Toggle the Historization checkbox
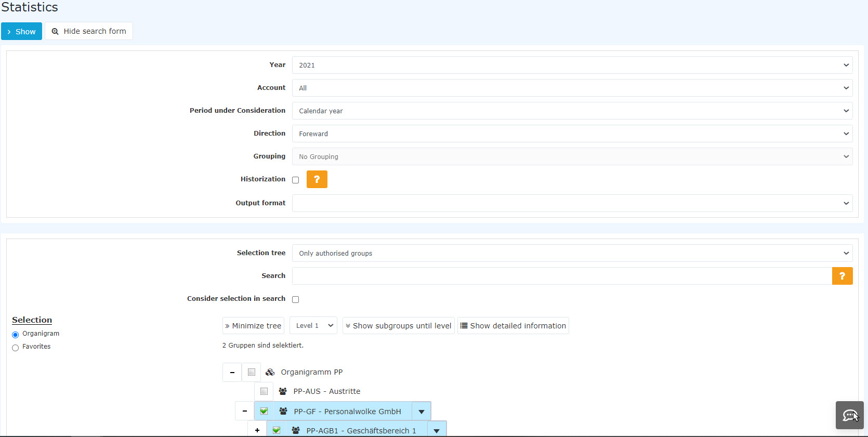868x437 pixels. [x=296, y=180]
